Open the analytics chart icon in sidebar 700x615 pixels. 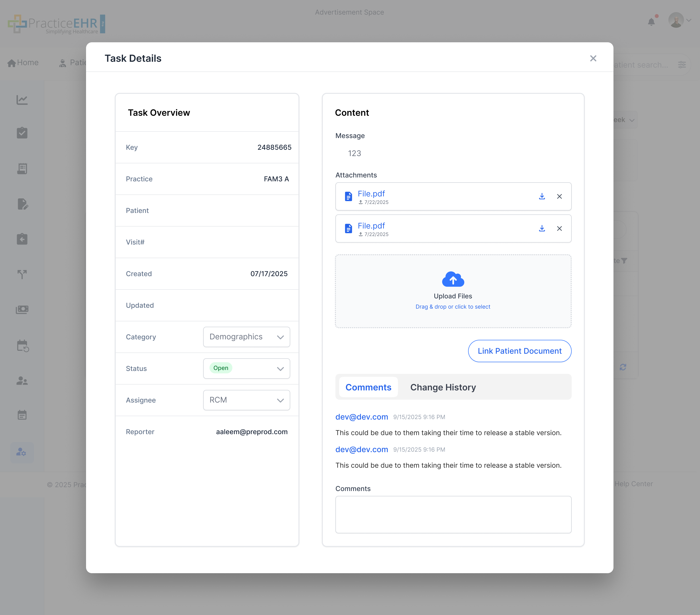point(22,100)
